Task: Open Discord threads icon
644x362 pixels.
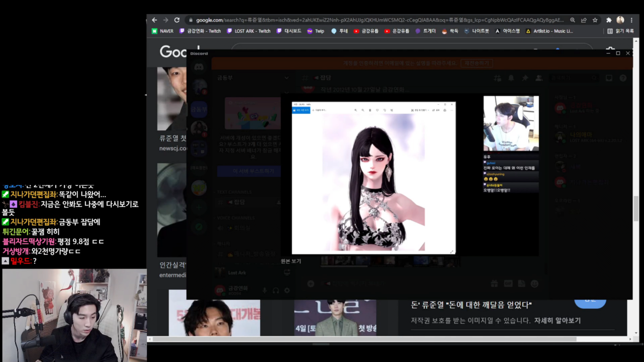Action: 498,78
